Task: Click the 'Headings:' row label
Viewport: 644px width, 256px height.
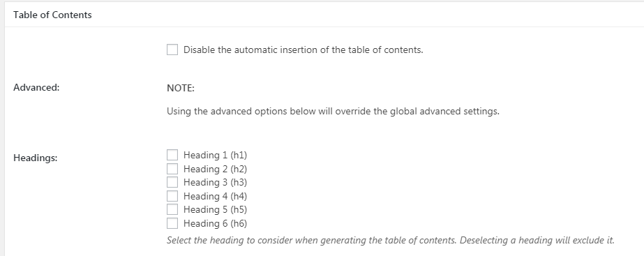Action: [x=36, y=158]
